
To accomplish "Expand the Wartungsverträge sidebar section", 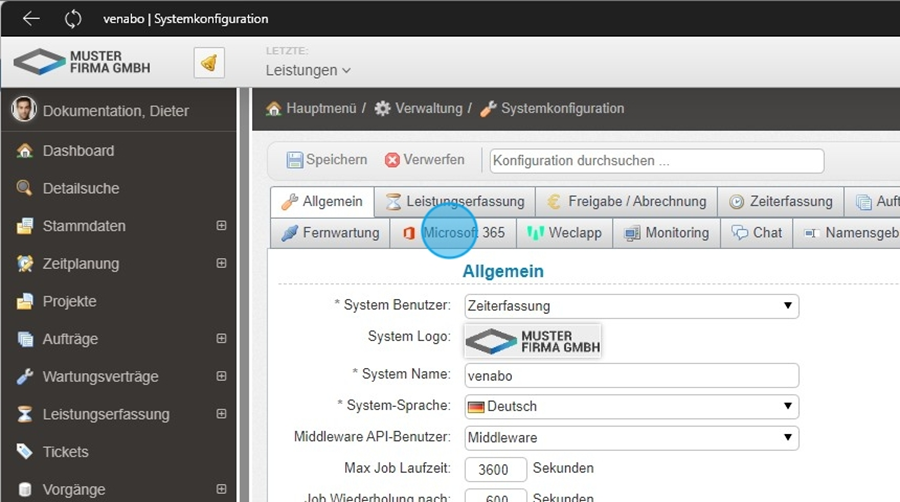I will click(x=221, y=377).
